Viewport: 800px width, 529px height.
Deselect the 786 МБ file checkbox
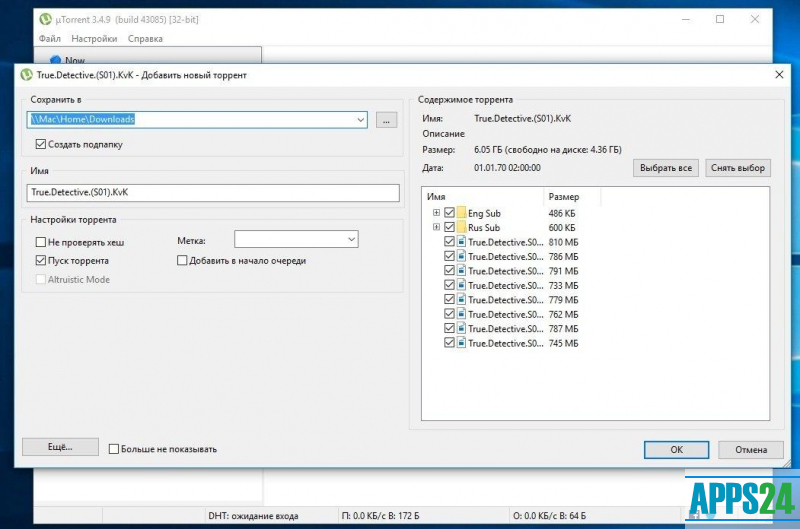tap(449, 256)
